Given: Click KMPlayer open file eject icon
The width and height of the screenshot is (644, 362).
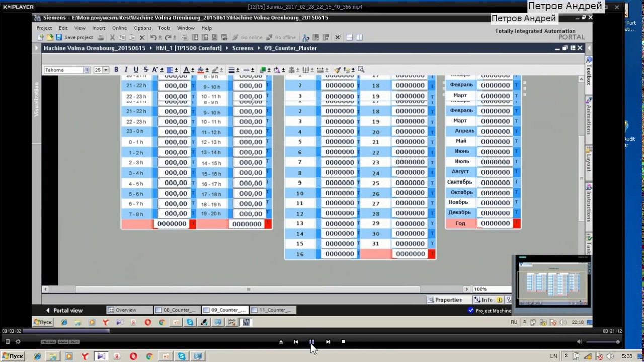Looking at the screenshot, I should pyautogui.click(x=281, y=342).
